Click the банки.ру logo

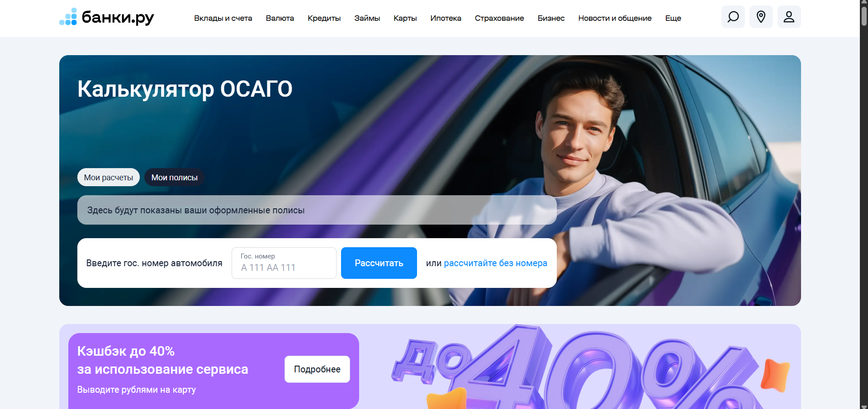107,17
